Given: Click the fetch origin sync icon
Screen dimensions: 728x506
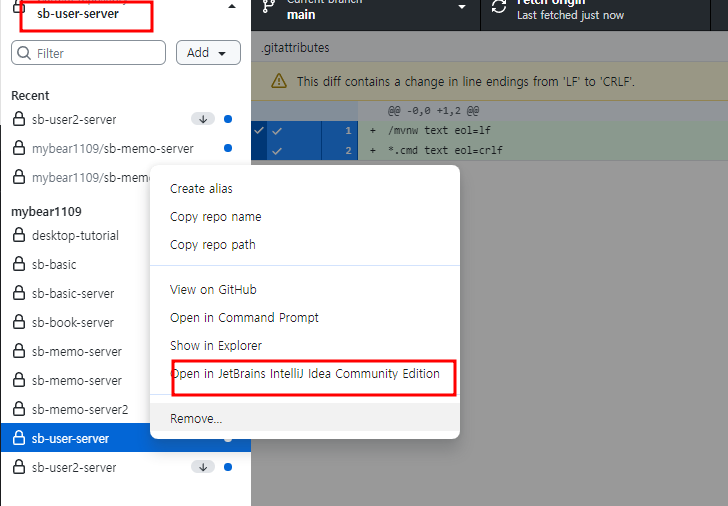Looking at the screenshot, I should coord(499,6).
